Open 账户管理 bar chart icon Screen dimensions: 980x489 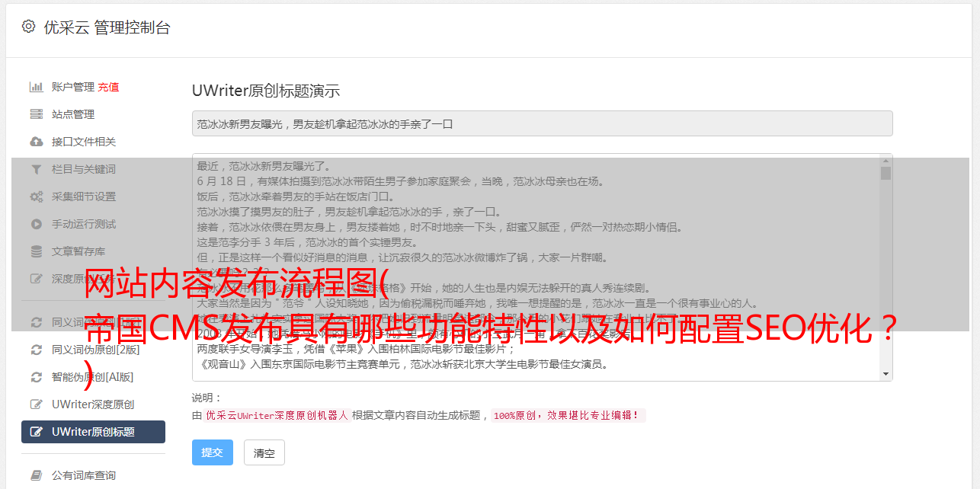[x=36, y=87]
